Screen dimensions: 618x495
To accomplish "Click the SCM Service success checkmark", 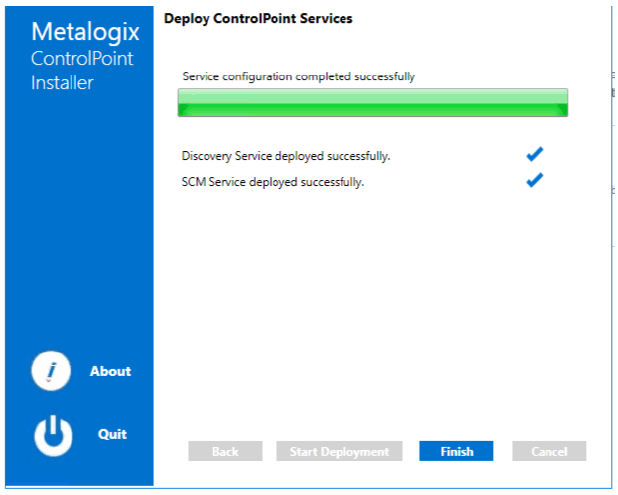I will [535, 180].
